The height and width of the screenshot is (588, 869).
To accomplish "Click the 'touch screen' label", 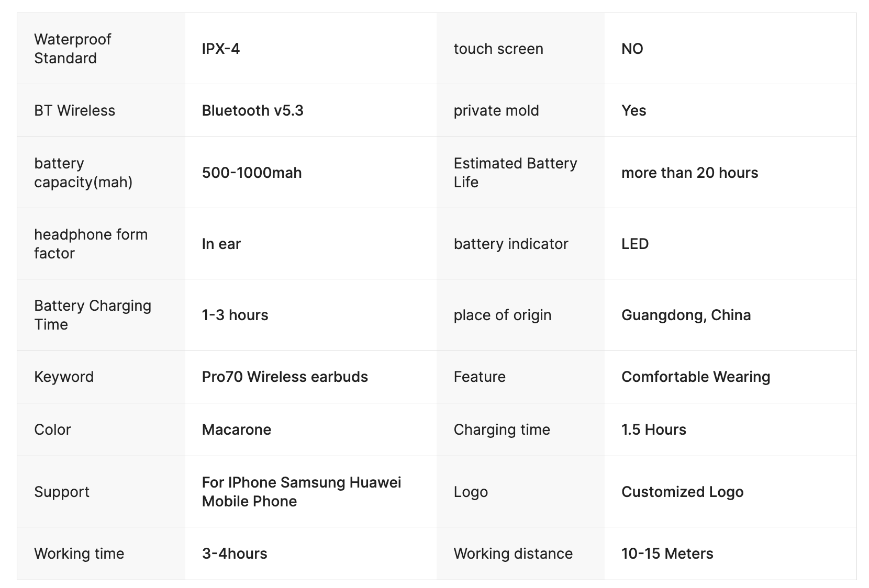I will pyautogui.click(x=498, y=49).
